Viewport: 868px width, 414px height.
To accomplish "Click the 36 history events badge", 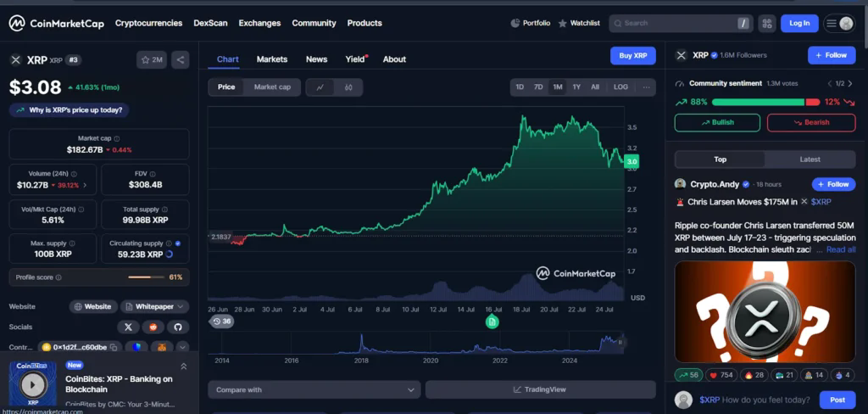I will (221, 322).
